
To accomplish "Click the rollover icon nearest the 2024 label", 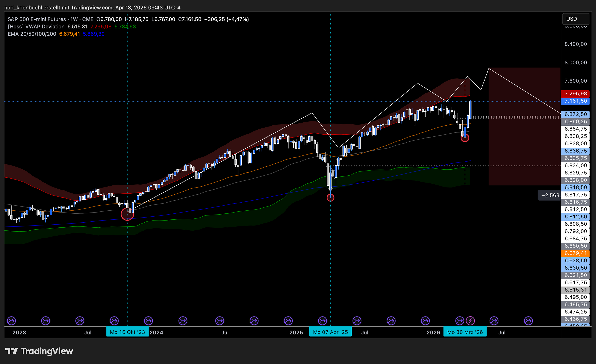I will pyautogui.click(x=148, y=321).
